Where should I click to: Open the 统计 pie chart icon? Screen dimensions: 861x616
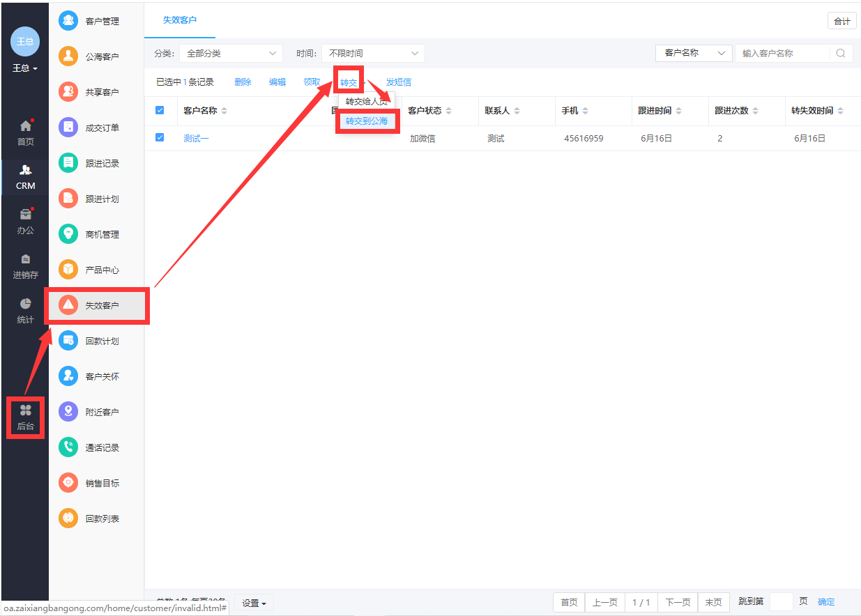tap(26, 303)
